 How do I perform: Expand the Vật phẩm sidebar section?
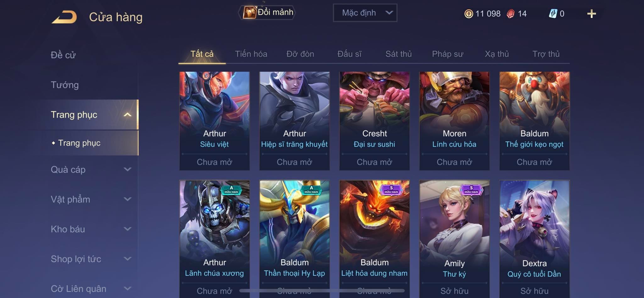click(x=89, y=199)
